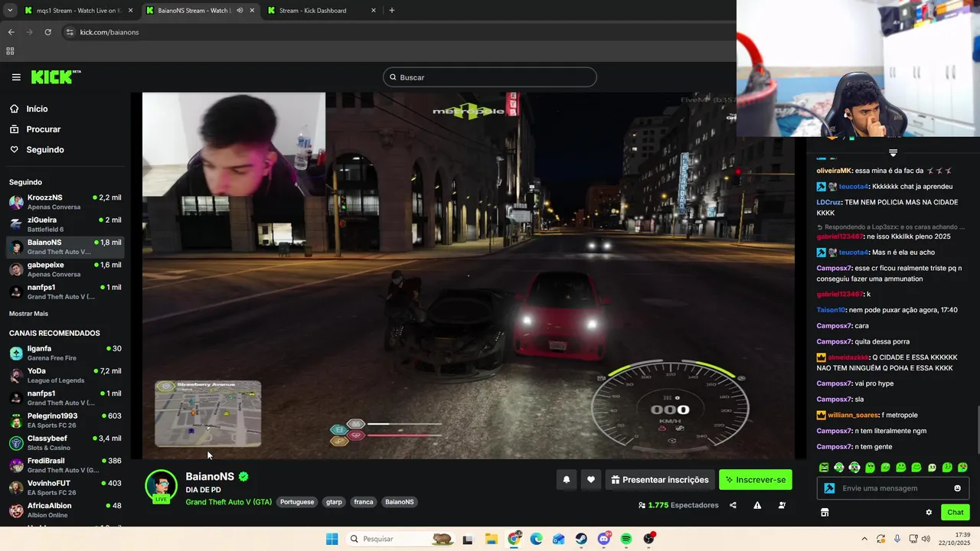Click the Inscrever-se subscribe button

(756, 480)
